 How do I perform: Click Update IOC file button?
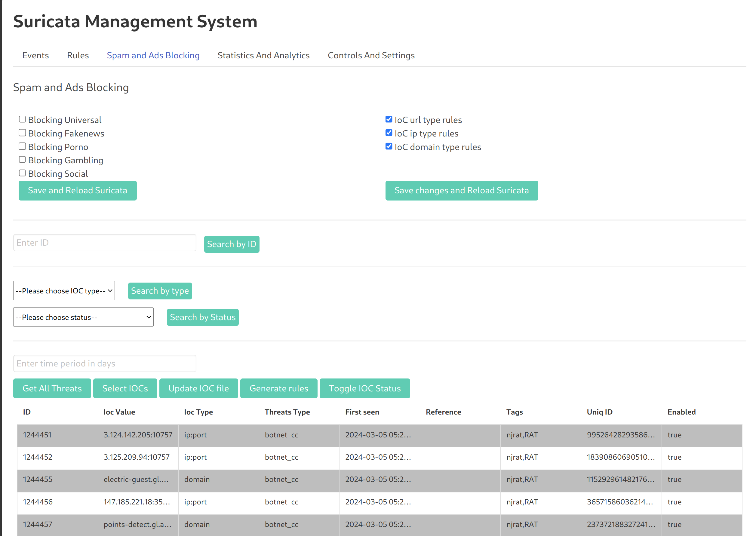tap(199, 388)
